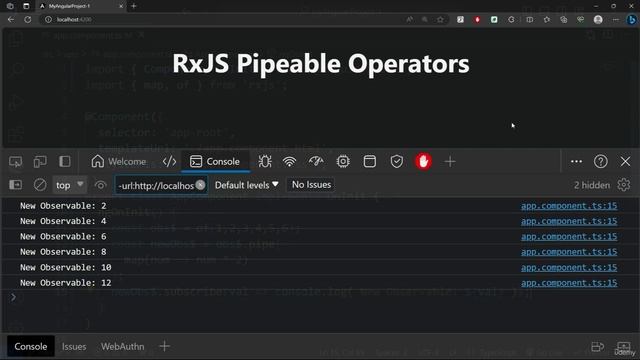Close the MyAngularProject browser tab
This screenshot has width=640, height=360.
pyautogui.click(x=121, y=6)
